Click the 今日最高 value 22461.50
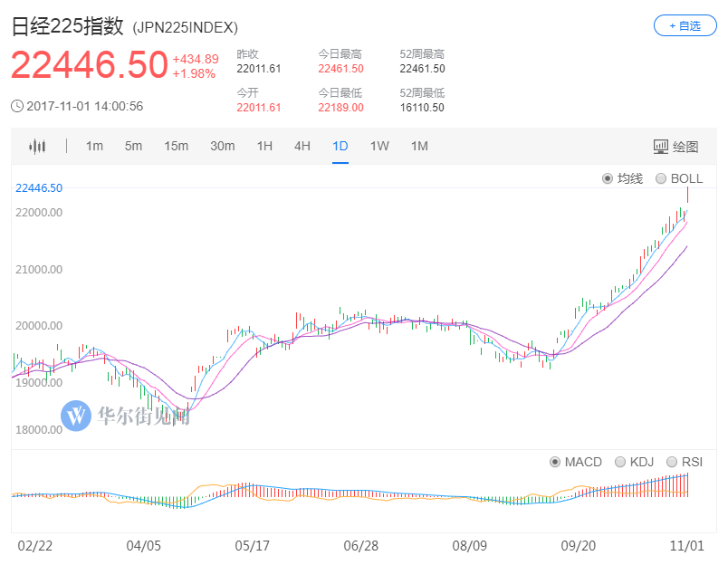The height and width of the screenshot is (565, 728). coord(340,69)
